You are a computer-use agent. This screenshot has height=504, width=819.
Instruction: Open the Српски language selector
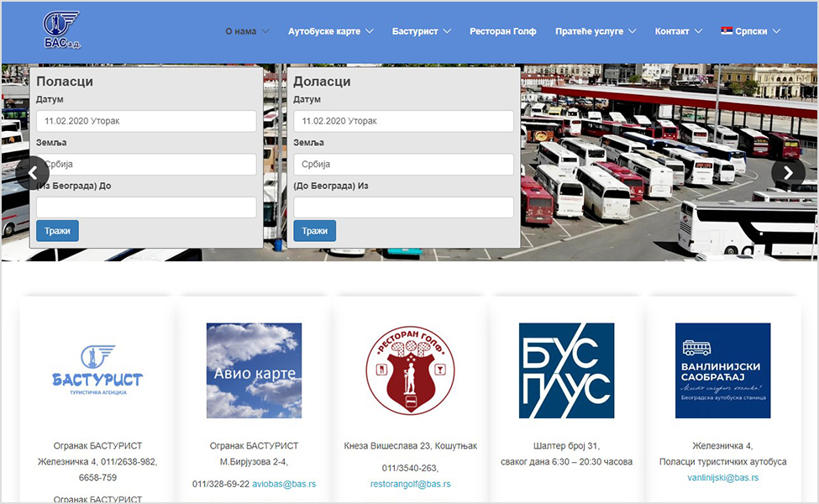tap(750, 31)
